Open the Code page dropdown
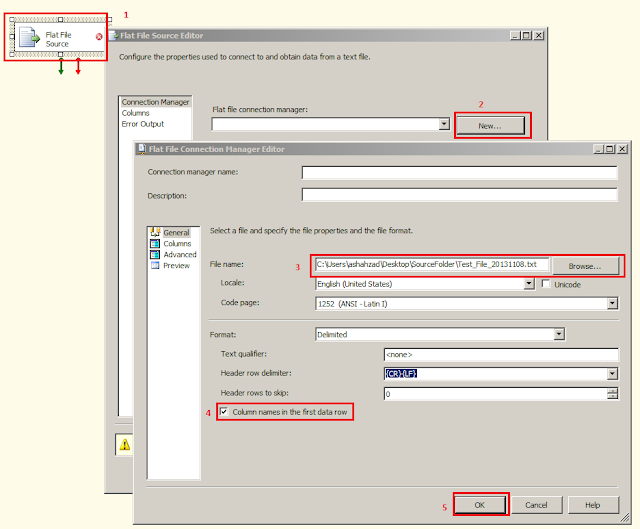 pyautogui.click(x=612, y=303)
